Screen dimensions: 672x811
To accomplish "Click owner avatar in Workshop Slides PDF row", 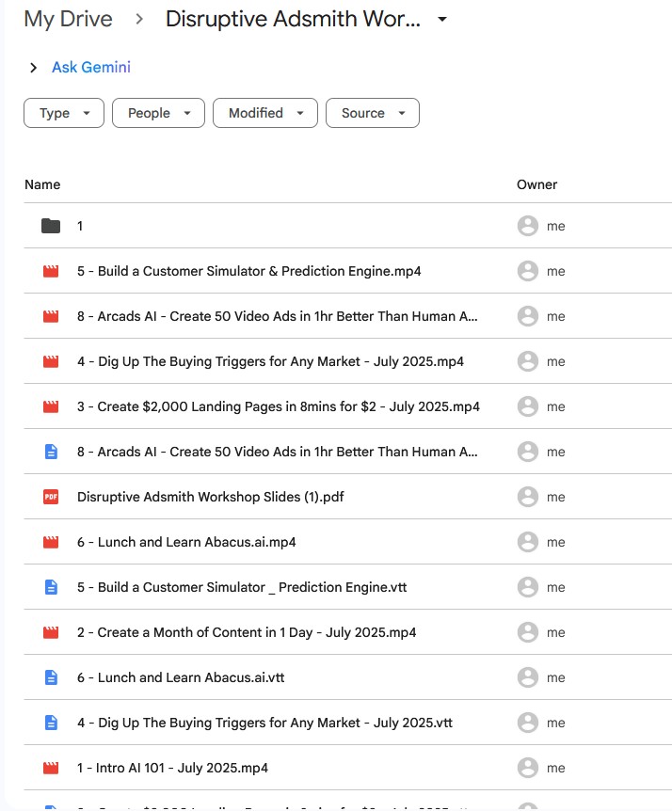I will [528, 497].
